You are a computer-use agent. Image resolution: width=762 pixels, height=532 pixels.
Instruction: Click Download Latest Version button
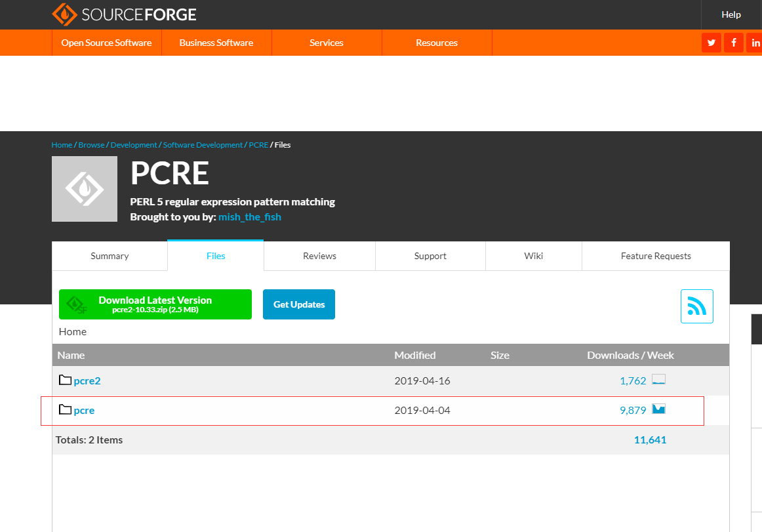155,304
